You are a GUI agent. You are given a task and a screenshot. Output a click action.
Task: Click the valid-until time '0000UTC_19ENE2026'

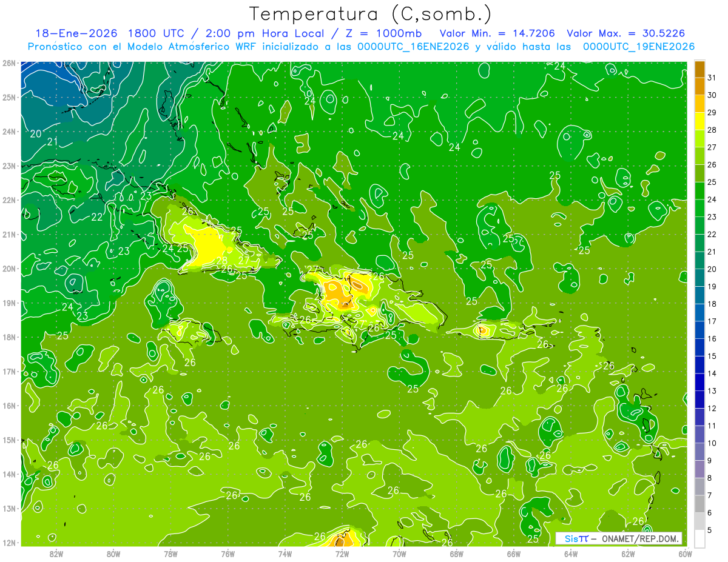point(639,47)
